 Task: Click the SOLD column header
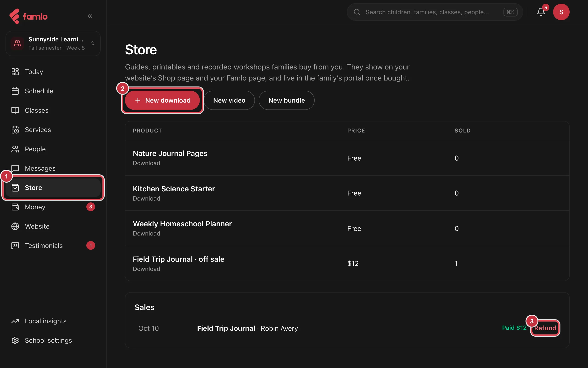point(462,131)
